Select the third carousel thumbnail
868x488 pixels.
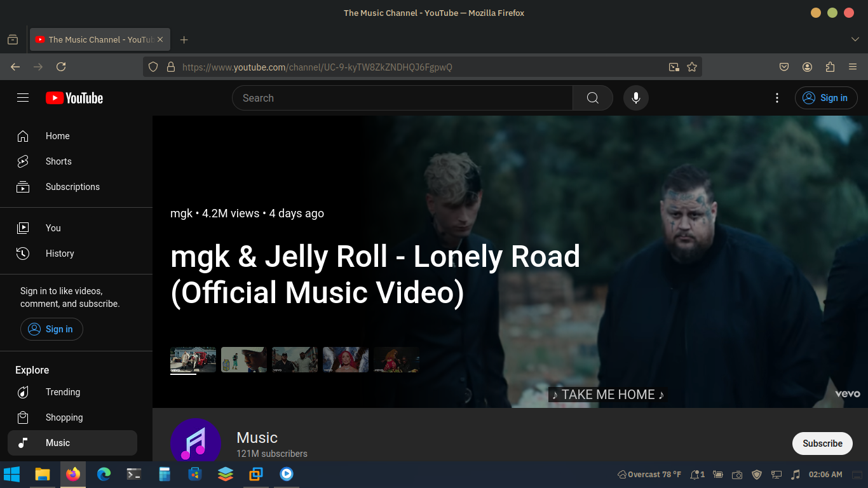pos(295,360)
